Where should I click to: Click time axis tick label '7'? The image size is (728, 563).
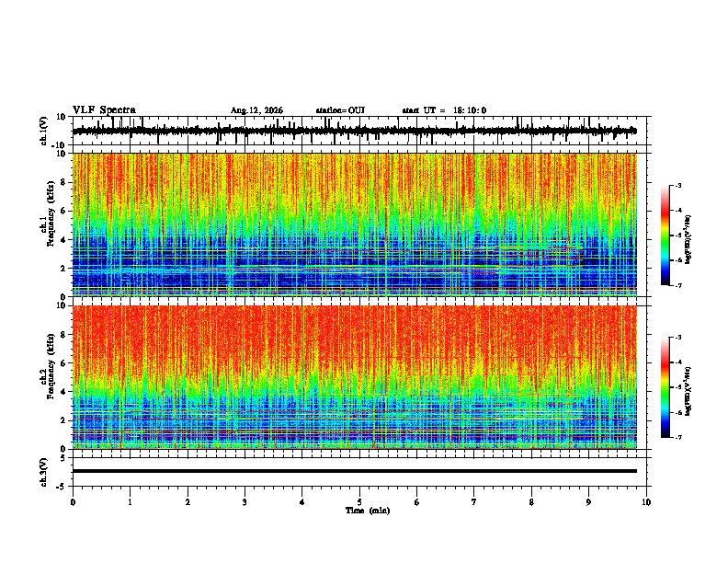pyautogui.click(x=474, y=502)
